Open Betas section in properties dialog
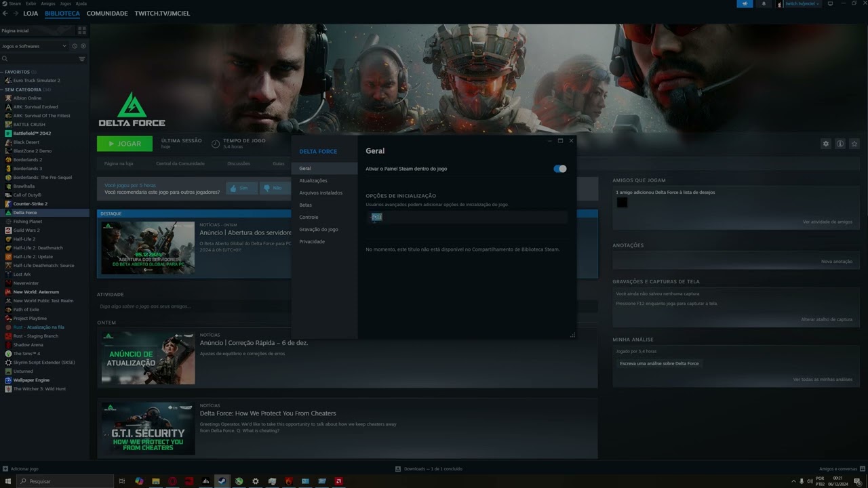The height and width of the screenshot is (488, 868). pos(306,205)
